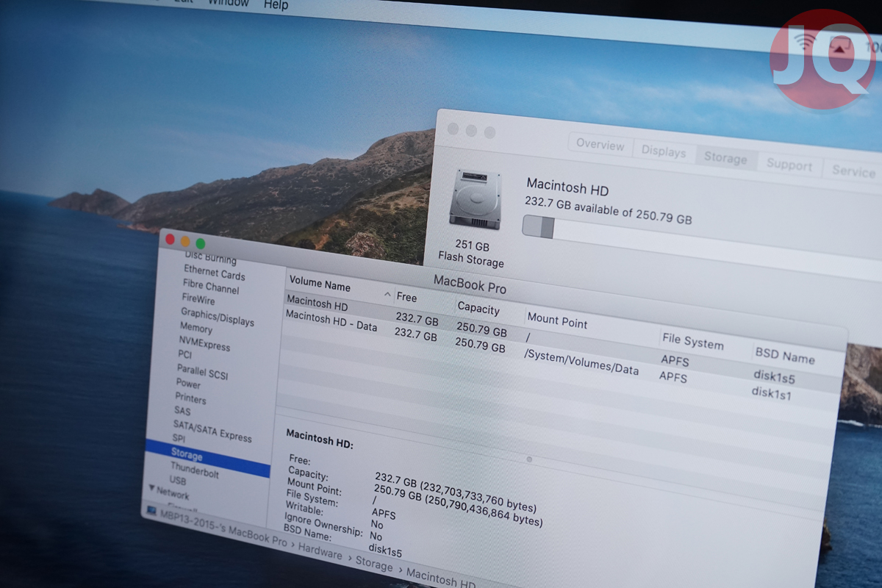This screenshot has height=588, width=882.
Task: Click the Macintosh HD hard drive icon
Action: pos(476,198)
